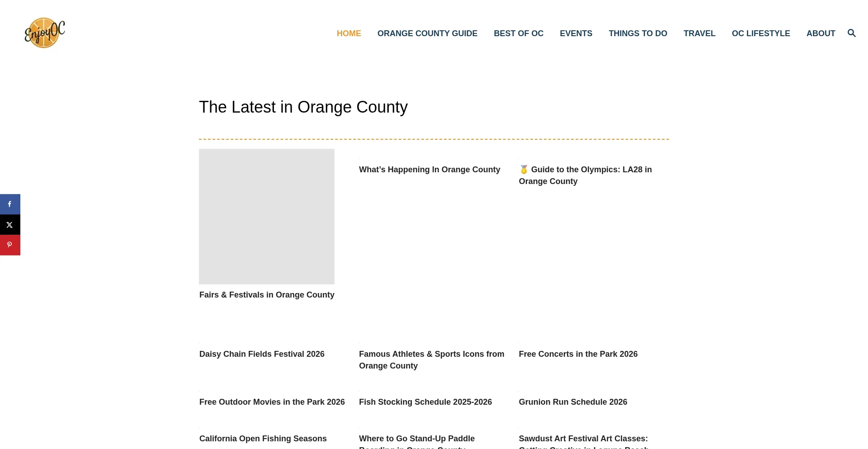868x449 pixels.
Task: Click the EnjoyOC orange logo
Action: 45,33
